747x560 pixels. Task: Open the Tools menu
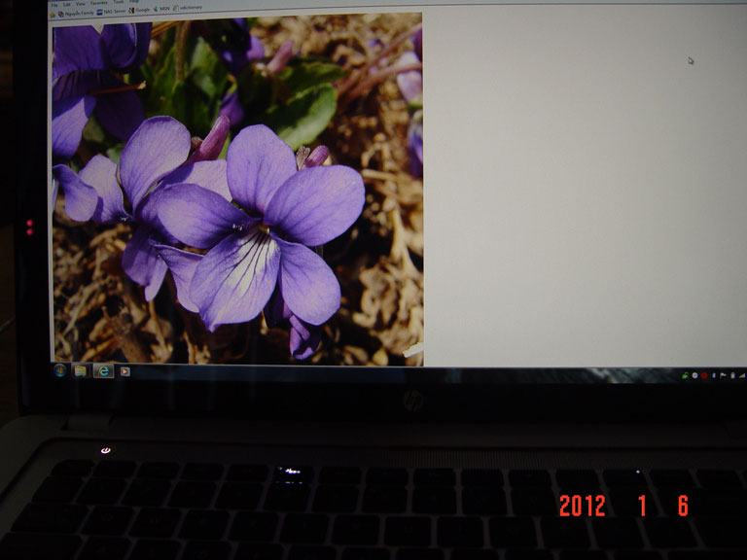119,2
